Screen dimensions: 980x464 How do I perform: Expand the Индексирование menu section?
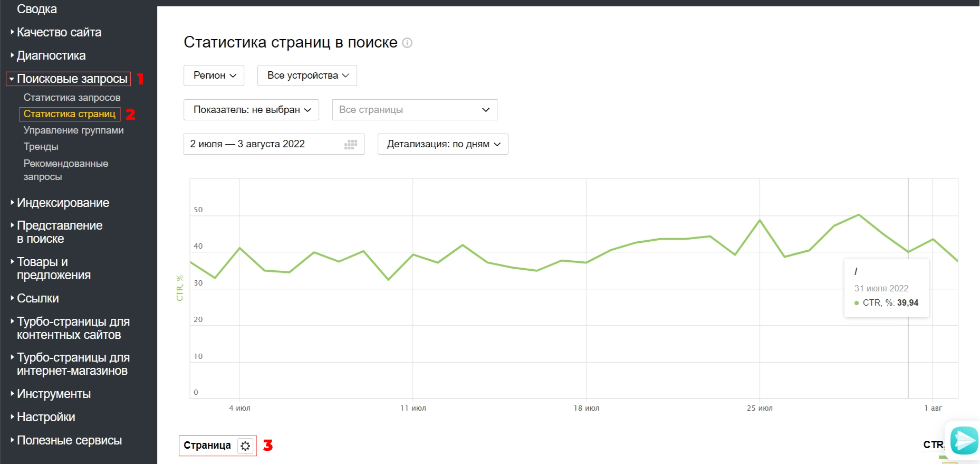coord(63,203)
